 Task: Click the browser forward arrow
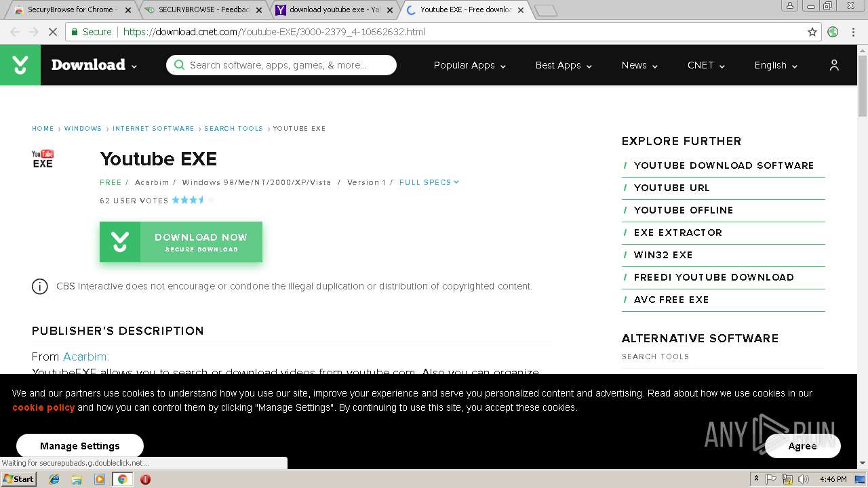tap(33, 32)
